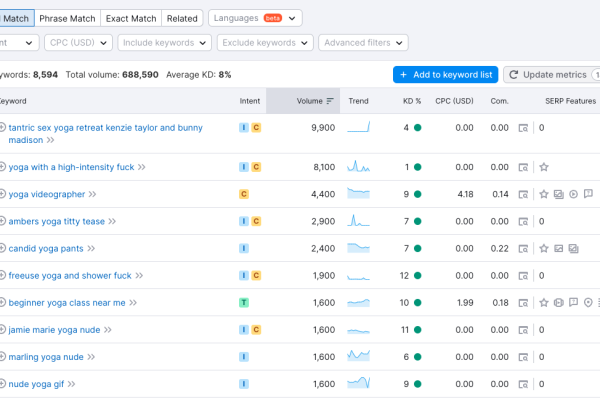600x400 pixels.
Task: Switch to the Phrase Match tab
Action: pos(67,18)
